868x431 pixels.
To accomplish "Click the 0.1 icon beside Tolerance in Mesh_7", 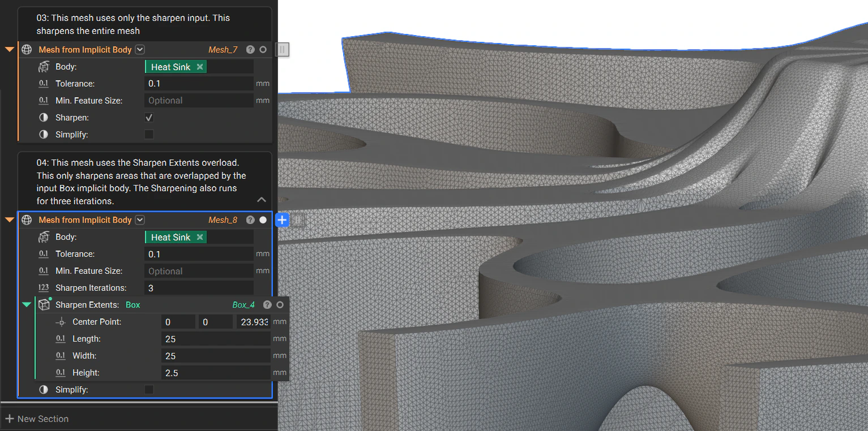I will 44,83.
